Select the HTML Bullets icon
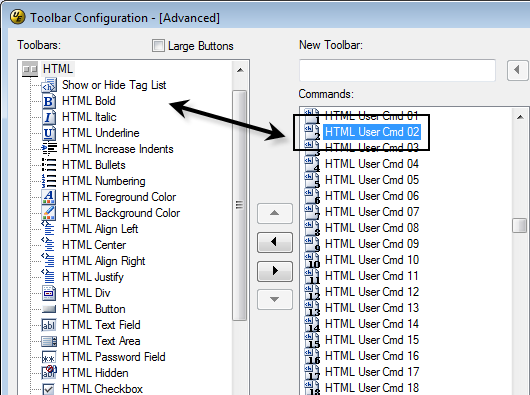This screenshot has width=530, height=395. (49, 165)
